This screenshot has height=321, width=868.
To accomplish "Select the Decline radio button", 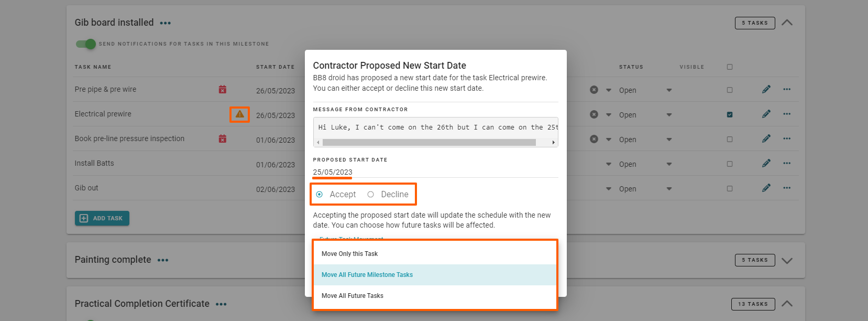I will click(371, 195).
